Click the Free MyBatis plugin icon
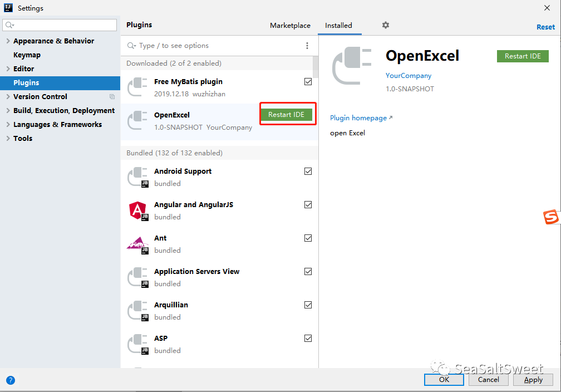The image size is (561, 392). point(137,87)
